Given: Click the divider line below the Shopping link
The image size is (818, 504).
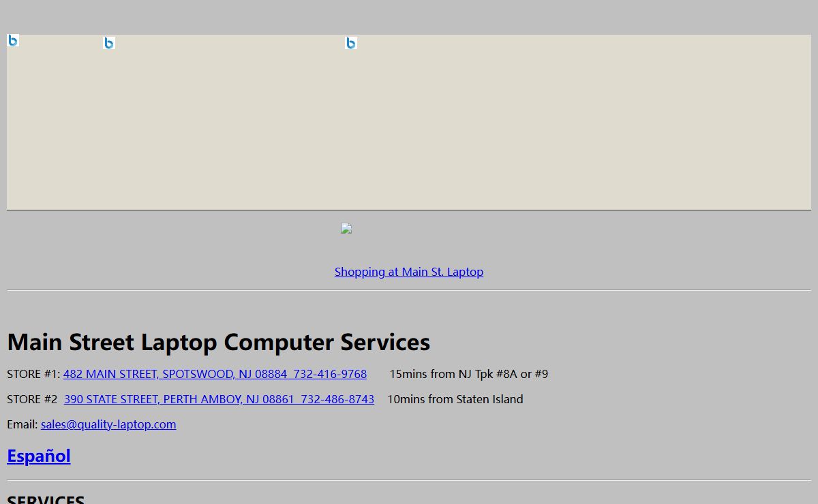Looking at the screenshot, I should click(x=409, y=290).
